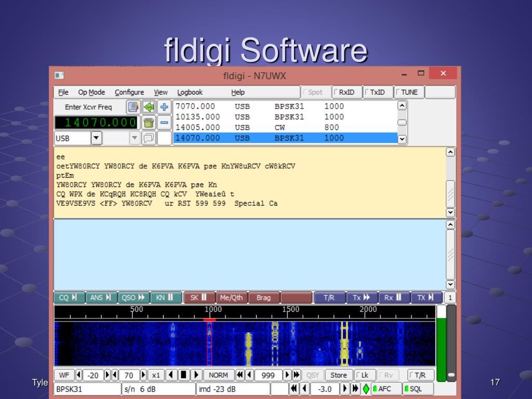Click the red cursor marker on waterfall

(209, 320)
